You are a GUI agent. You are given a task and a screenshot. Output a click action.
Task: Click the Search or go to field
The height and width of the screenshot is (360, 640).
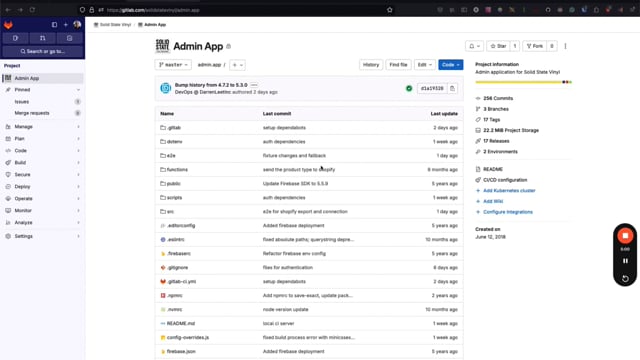tap(42, 51)
